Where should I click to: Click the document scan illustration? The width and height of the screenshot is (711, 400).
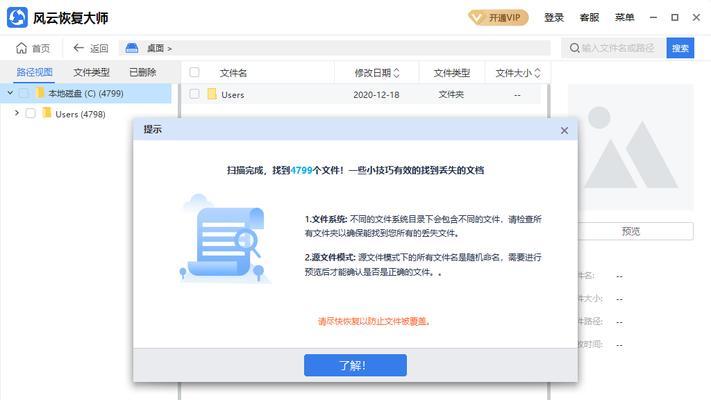[x=225, y=239]
